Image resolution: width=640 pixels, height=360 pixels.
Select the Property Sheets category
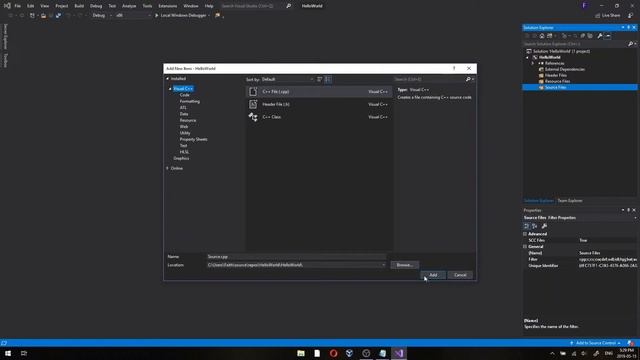(193, 139)
